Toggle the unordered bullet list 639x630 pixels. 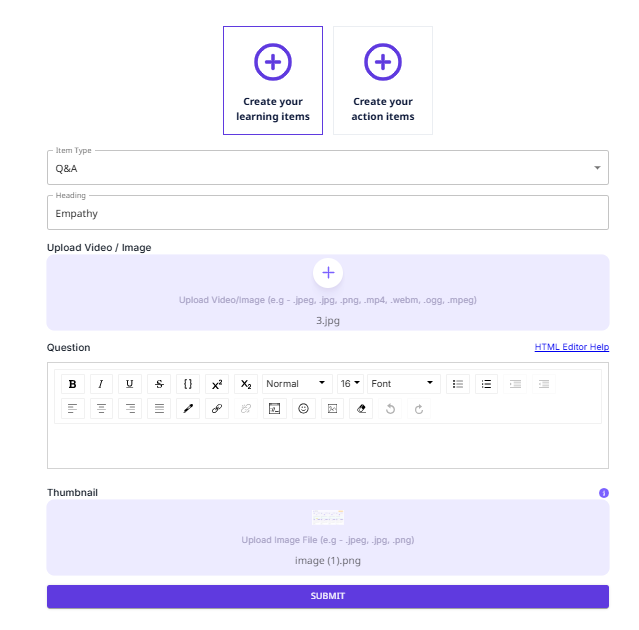[x=457, y=384]
